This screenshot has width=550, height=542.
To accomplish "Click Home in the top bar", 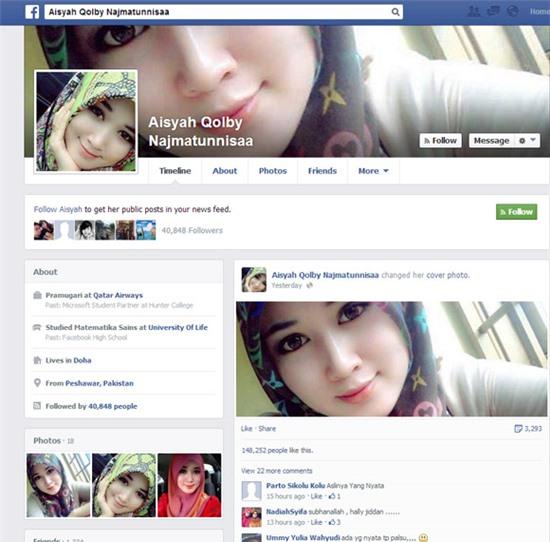I will (539, 12).
